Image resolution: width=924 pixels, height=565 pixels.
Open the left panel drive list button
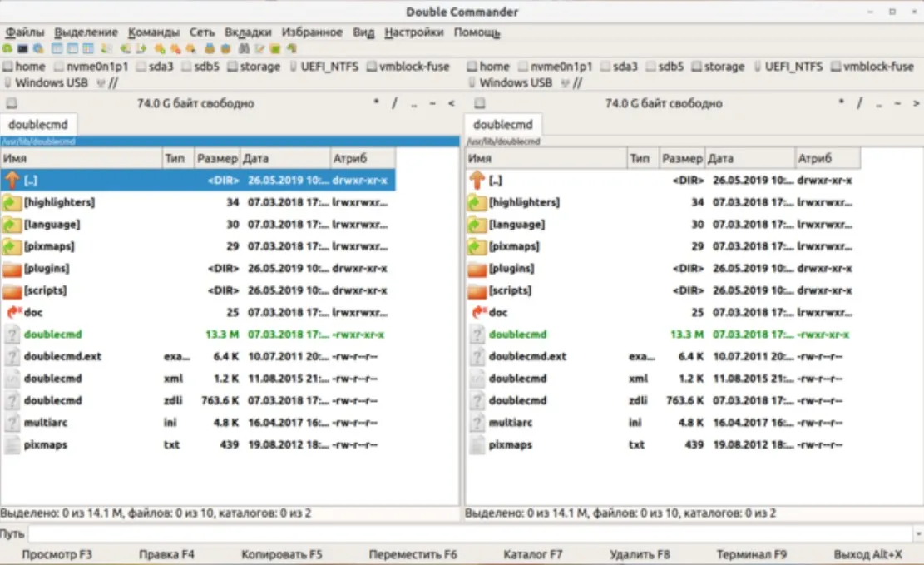pos(11,103)
